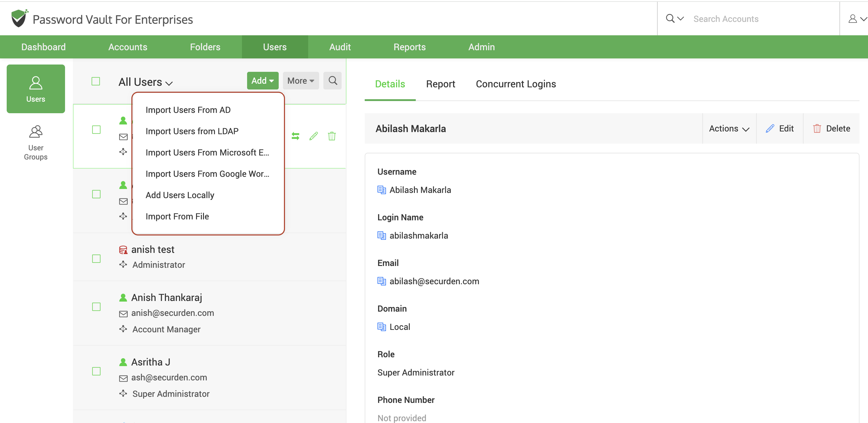Click the profile icon at top right
Screen dimensions: 868x423
(852, 19)
